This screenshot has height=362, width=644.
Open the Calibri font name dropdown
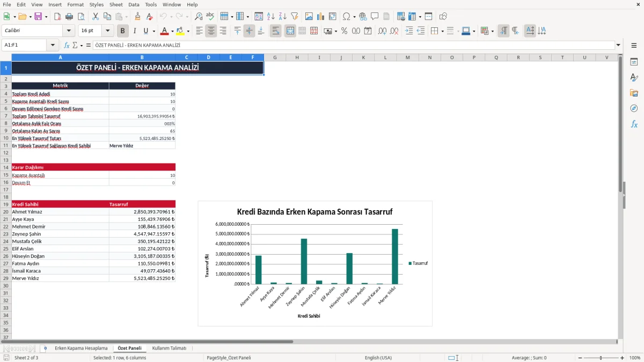pyautogui.click(x=69, y=31)
